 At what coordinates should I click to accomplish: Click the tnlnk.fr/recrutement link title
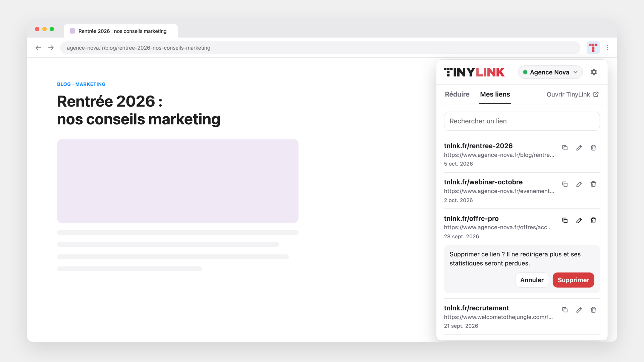476,308
